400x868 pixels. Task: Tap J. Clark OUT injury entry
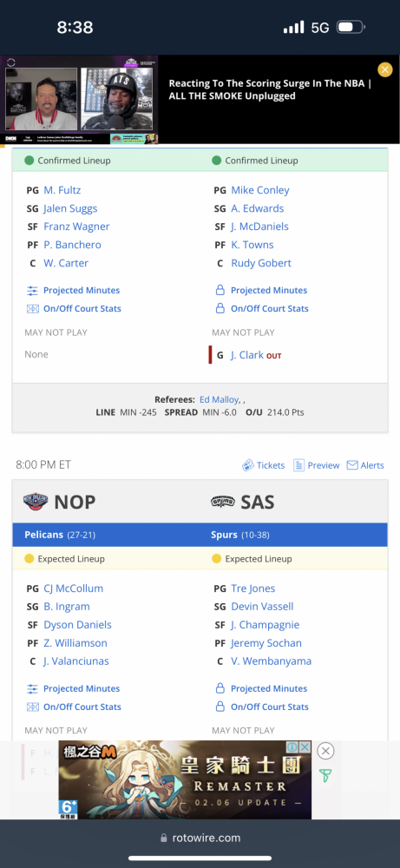pyautogui.click(x=256, y=355)
